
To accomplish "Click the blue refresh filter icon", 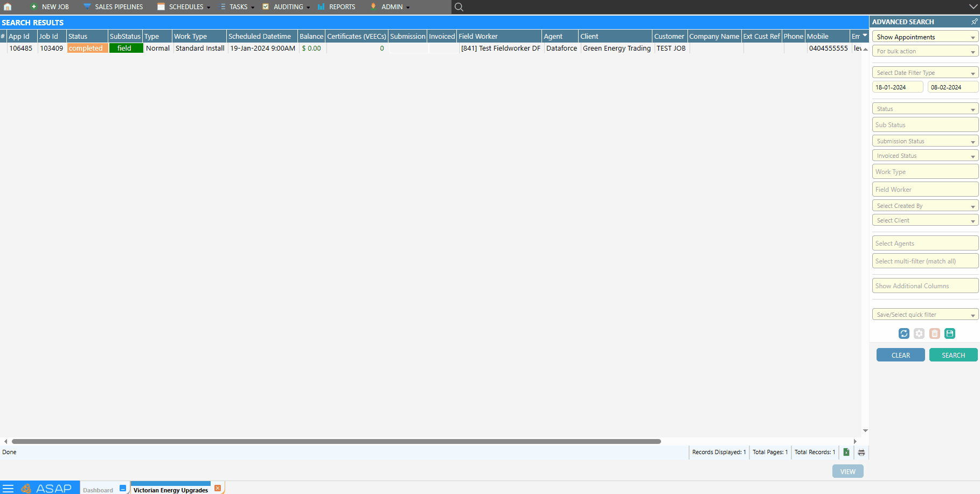I will point(903,333).
